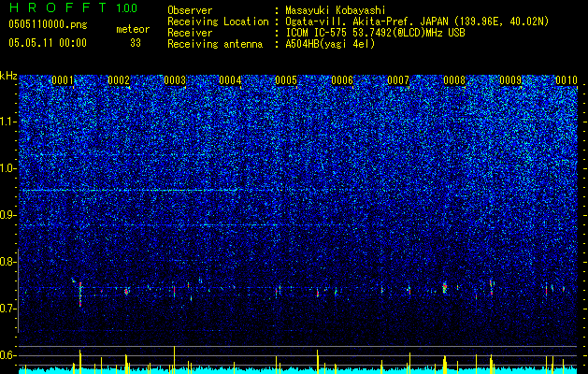Screen dimensions: 588x374
Task: Click the kHz axis unit label
Action: pyautogui.click(x=8, y=76)
